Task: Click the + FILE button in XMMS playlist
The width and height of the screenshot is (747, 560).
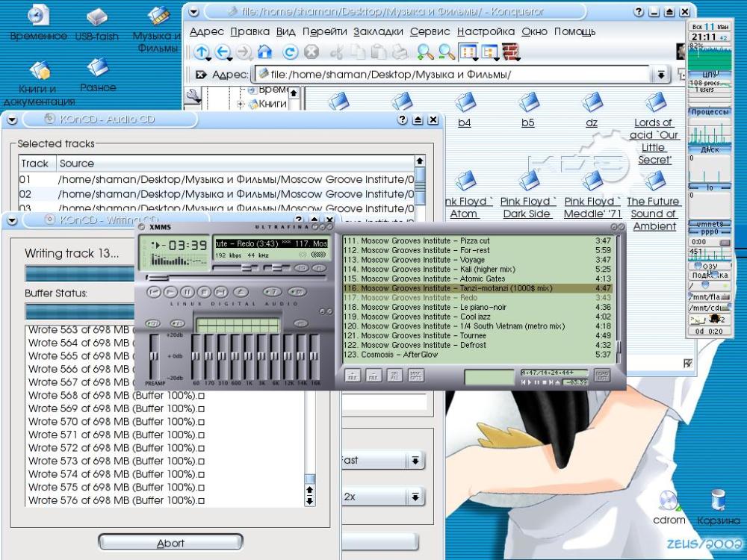Action: (353, 376)
